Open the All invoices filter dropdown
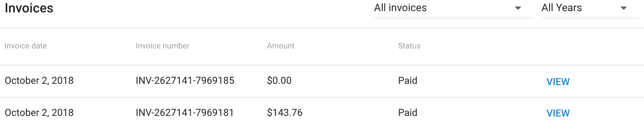Viewport: 644px width, 129px height. click(453, 8)
